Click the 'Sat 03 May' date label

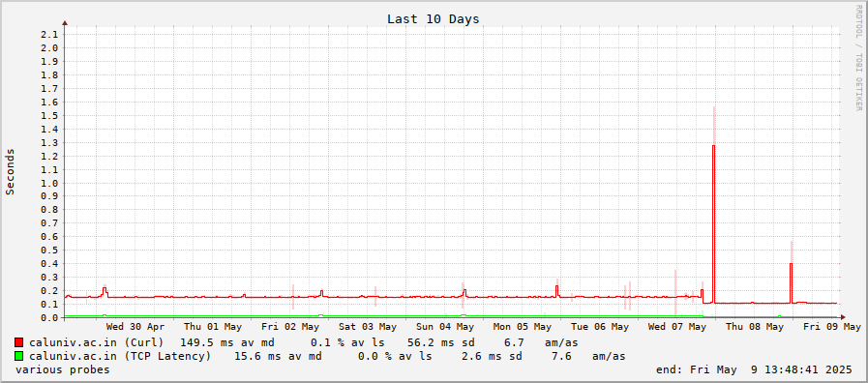(368, 327)
